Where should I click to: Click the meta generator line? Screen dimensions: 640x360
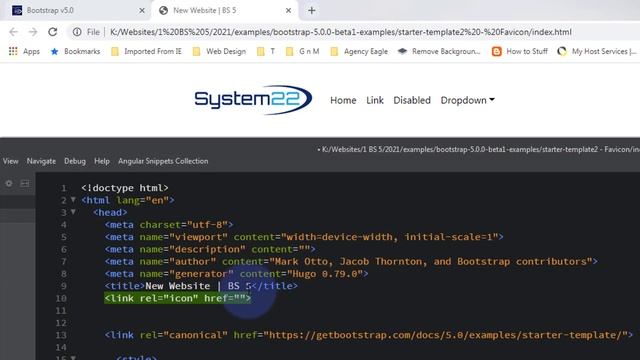click(x=236, y=273)
